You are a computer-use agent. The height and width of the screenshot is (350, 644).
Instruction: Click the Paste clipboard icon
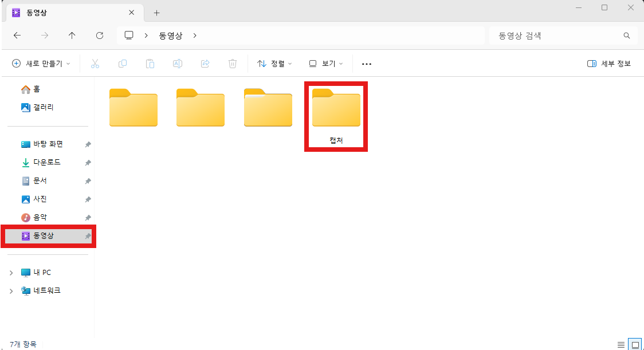tap(150, 64)
